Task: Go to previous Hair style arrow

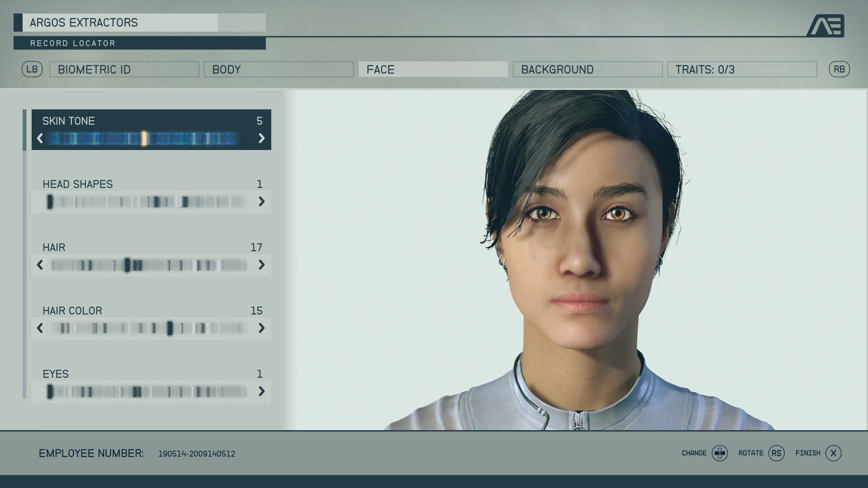Action: (x=40, y=265)
